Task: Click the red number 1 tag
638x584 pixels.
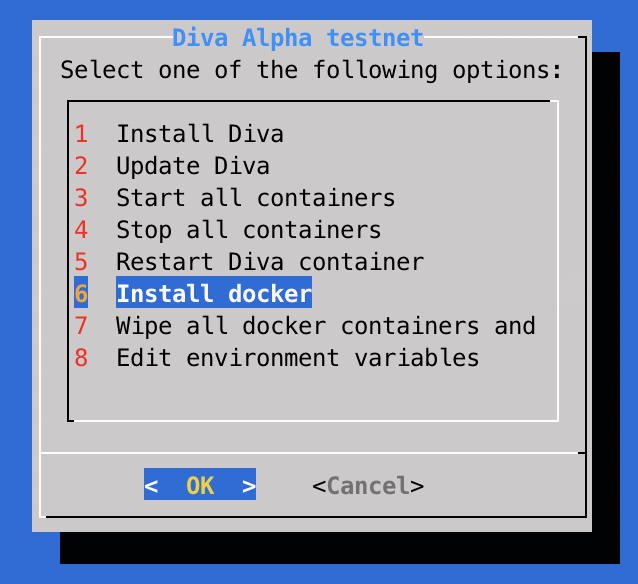Action: coord(81,134)
